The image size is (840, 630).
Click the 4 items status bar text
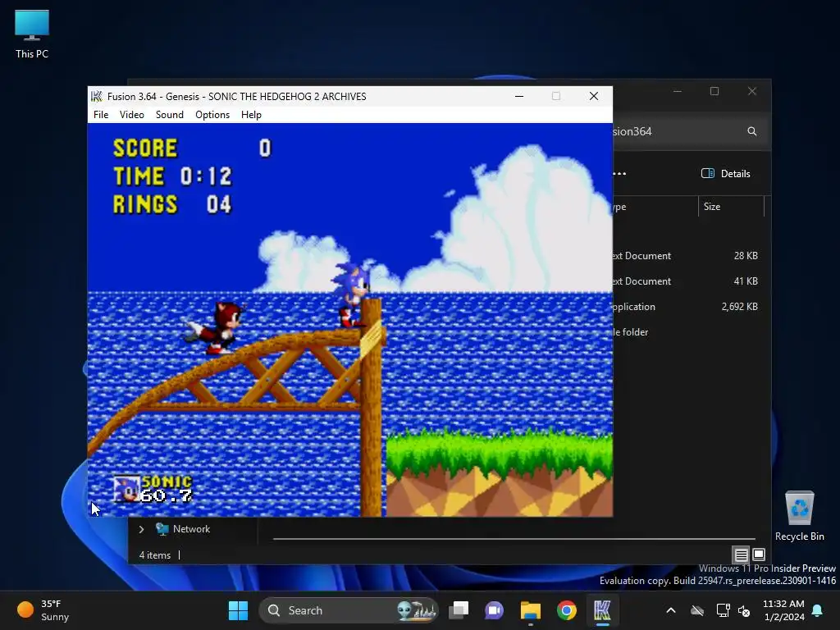155,555
